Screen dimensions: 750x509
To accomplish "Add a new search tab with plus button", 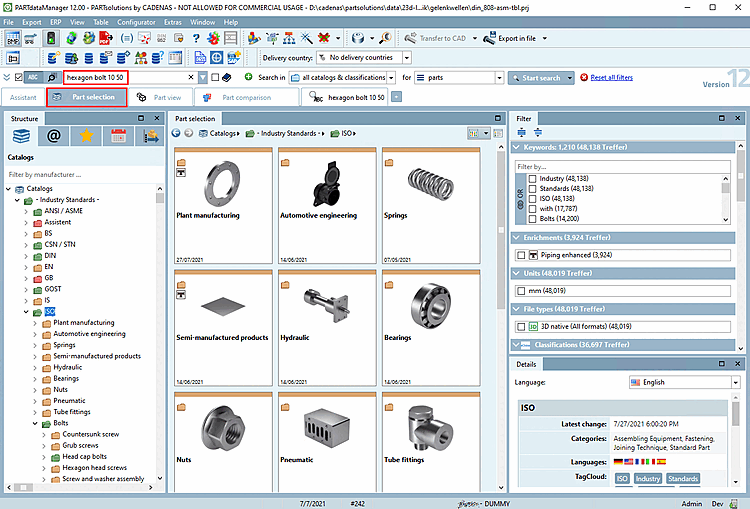I will (397, 97).
